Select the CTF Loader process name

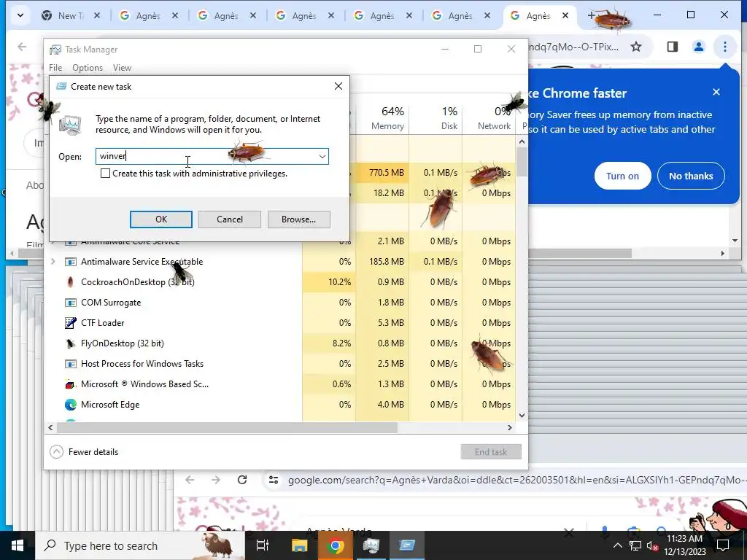(x=102, y=323)
